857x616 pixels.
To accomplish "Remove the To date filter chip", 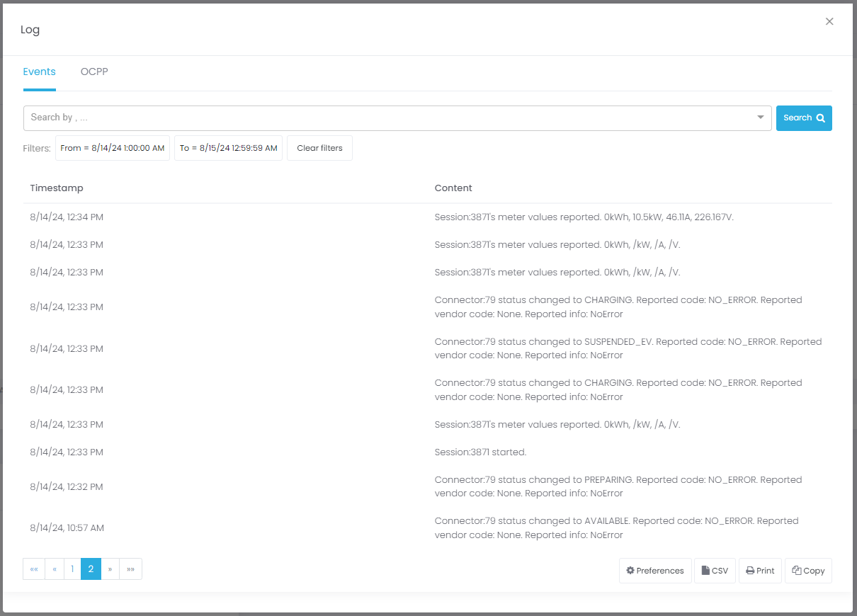I will click(228, 148).
